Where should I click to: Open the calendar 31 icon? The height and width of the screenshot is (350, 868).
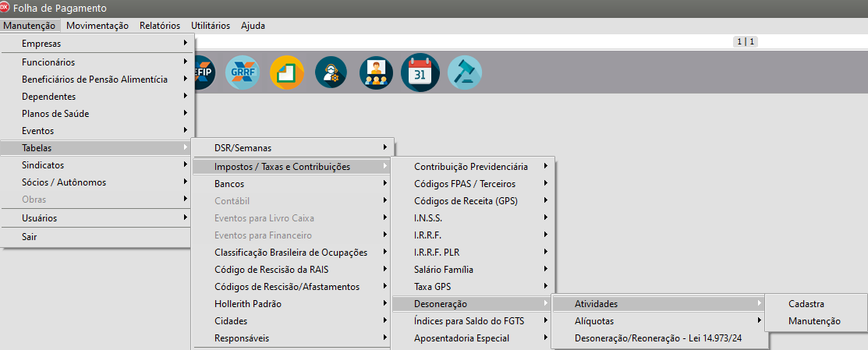420,72
